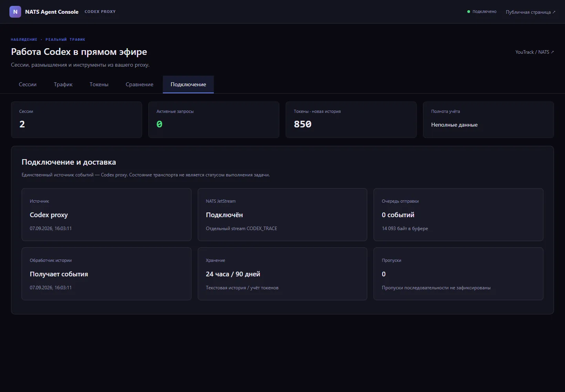Screen dimensions: 565x392
Task: Open the Сессии tab
Action: point(27,84)
